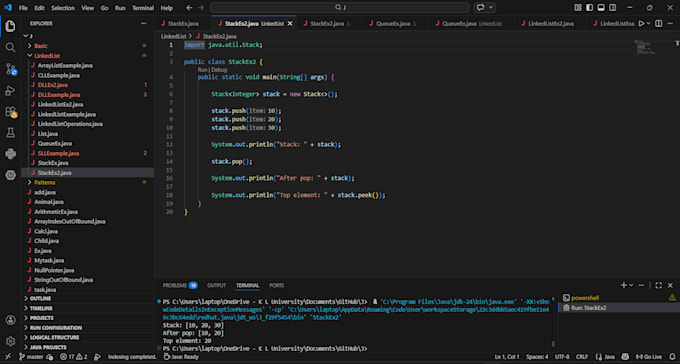Click the command center search box

click(x=340, y=8)
